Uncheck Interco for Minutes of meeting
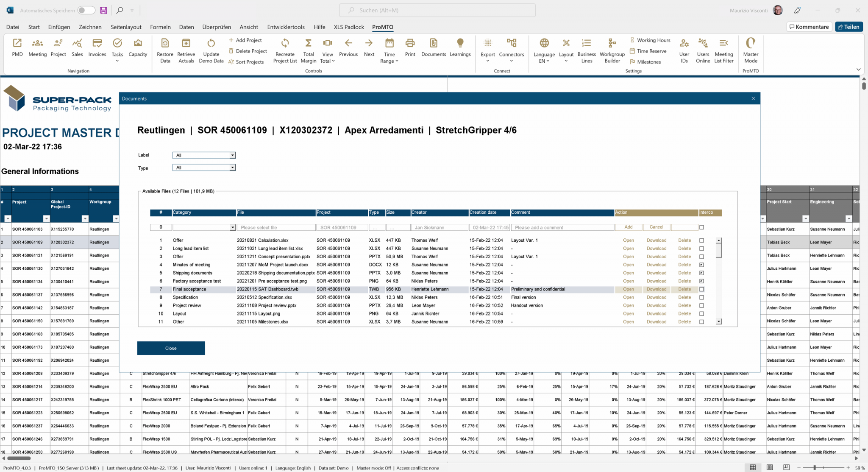The height and width of the screenshot is (472, 868). [x=701, y=264]
